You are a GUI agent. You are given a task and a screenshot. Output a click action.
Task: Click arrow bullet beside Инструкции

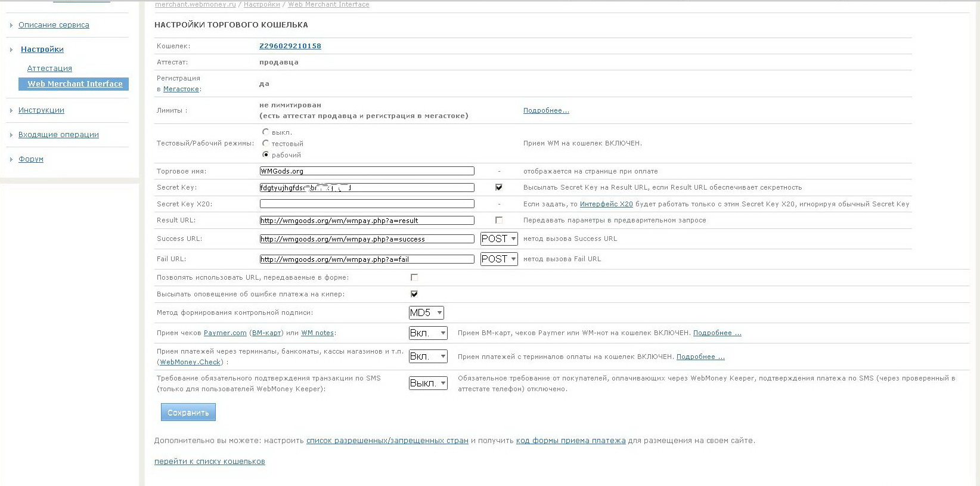[11, 110]
